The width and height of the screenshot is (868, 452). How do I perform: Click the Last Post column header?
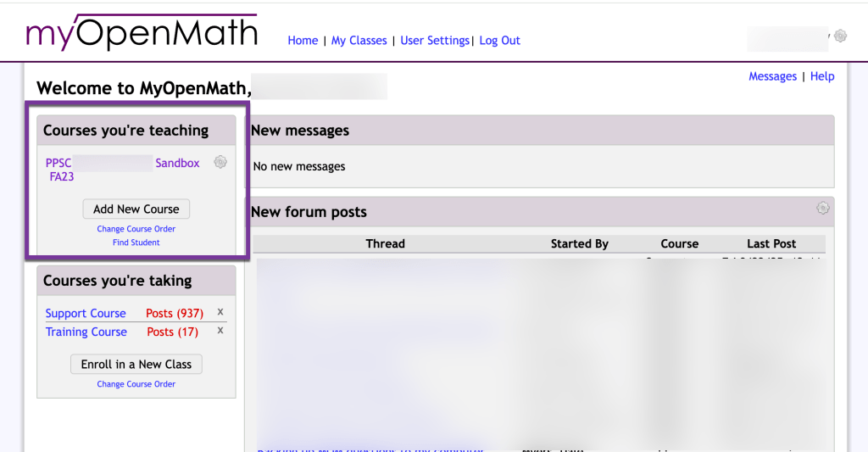tap(771, 243)
